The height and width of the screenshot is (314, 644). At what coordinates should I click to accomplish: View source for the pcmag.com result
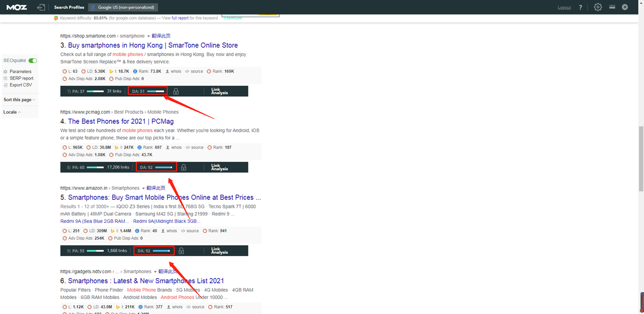pos(195,147)
